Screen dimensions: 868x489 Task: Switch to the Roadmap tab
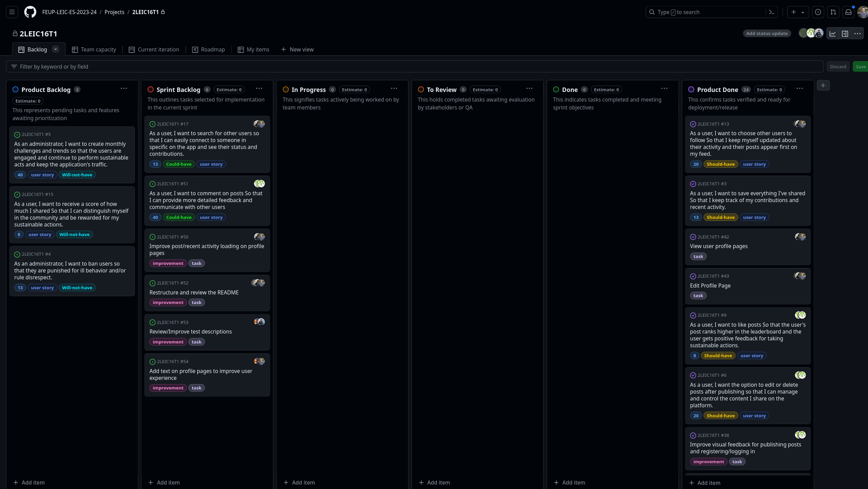(x=208, y=49)
